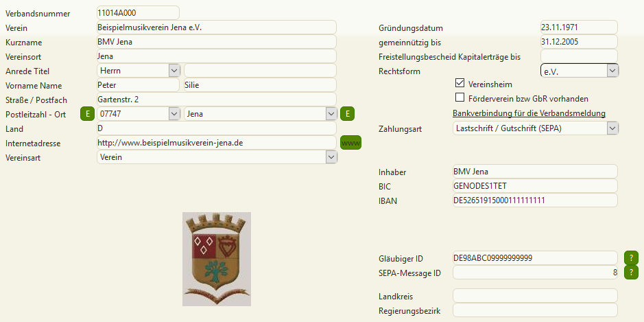
Task: Click the club coat of arms image
Action: (x=217, y=259)
